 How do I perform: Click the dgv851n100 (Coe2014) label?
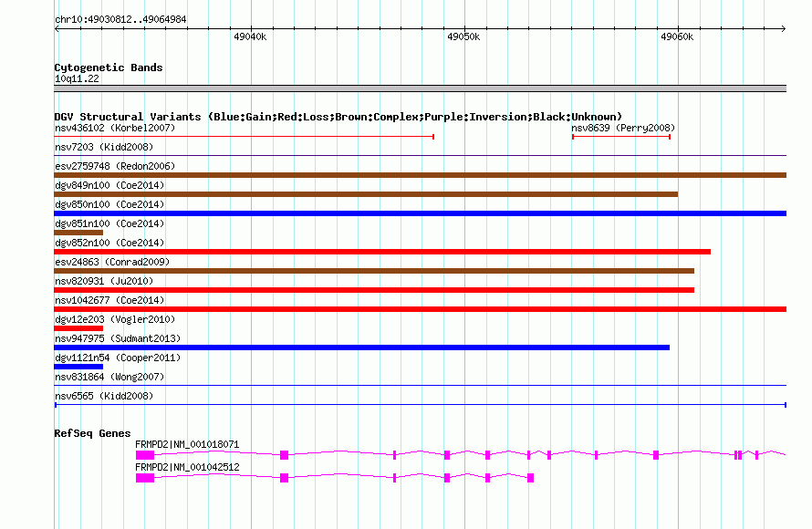(109, 223)
